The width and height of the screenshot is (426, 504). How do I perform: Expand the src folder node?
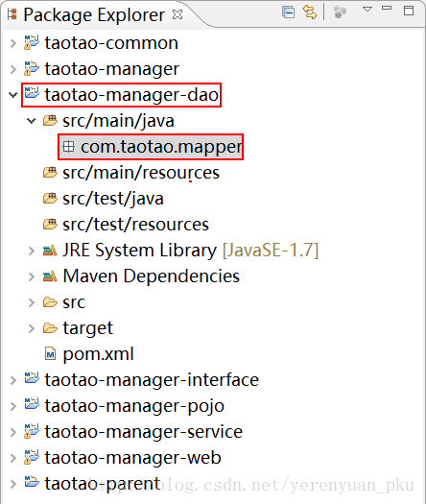click(31, 302)
